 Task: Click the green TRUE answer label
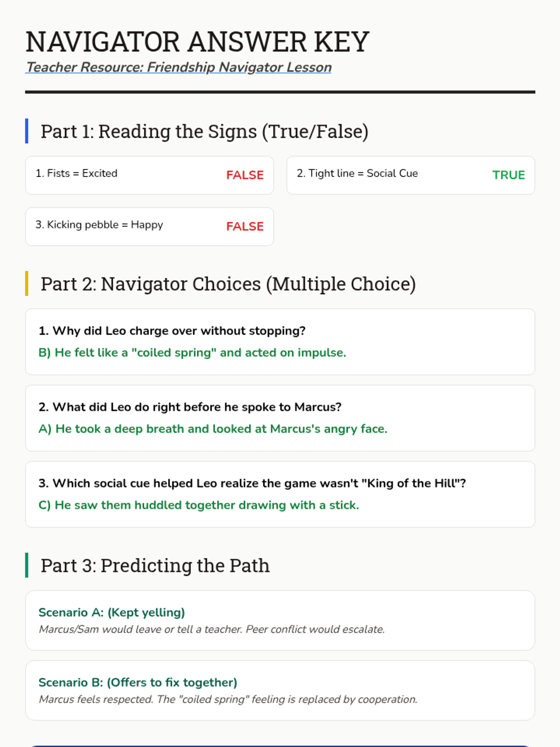coord(508,175)
